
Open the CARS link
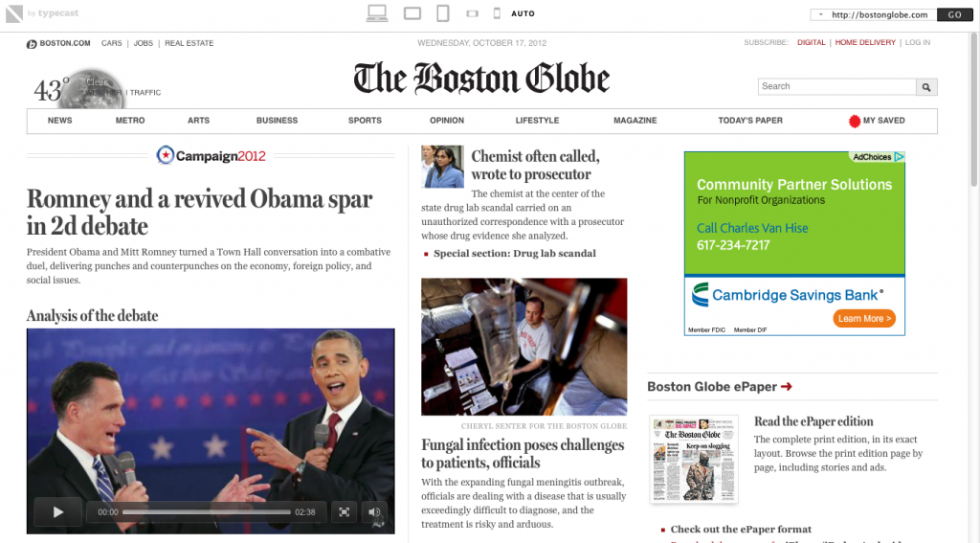click(112, 43)
